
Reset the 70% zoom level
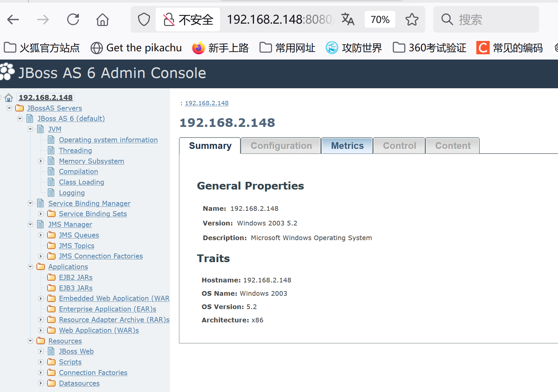coord(380,20)
